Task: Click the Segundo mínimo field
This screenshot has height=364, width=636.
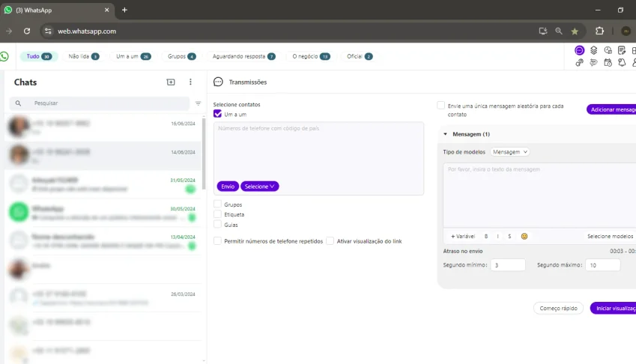Action: 508,265
